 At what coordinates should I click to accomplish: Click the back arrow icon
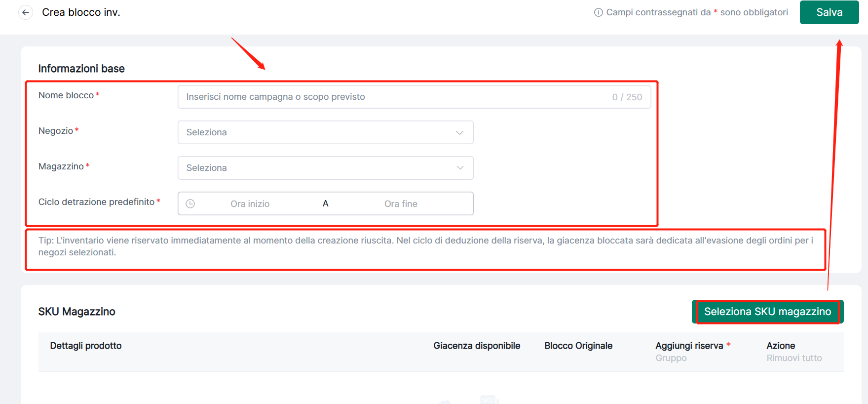26,12
